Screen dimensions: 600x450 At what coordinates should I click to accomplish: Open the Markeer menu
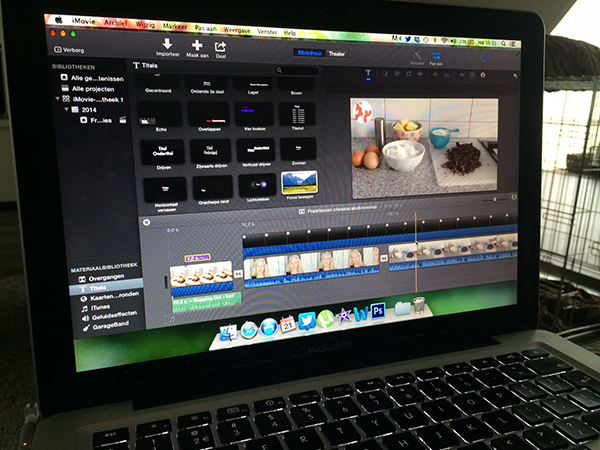tap(175, 26)
